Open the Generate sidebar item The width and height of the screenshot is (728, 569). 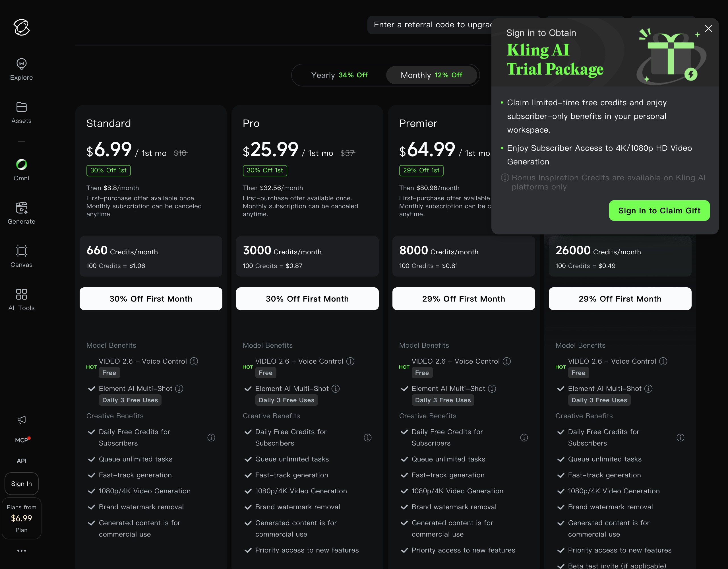click(21, 213)
